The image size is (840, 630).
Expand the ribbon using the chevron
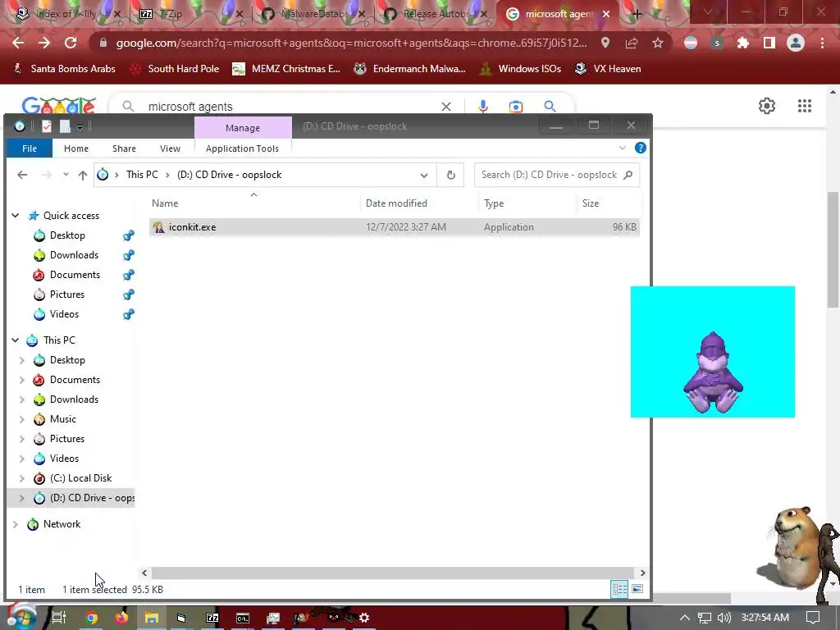623,148
